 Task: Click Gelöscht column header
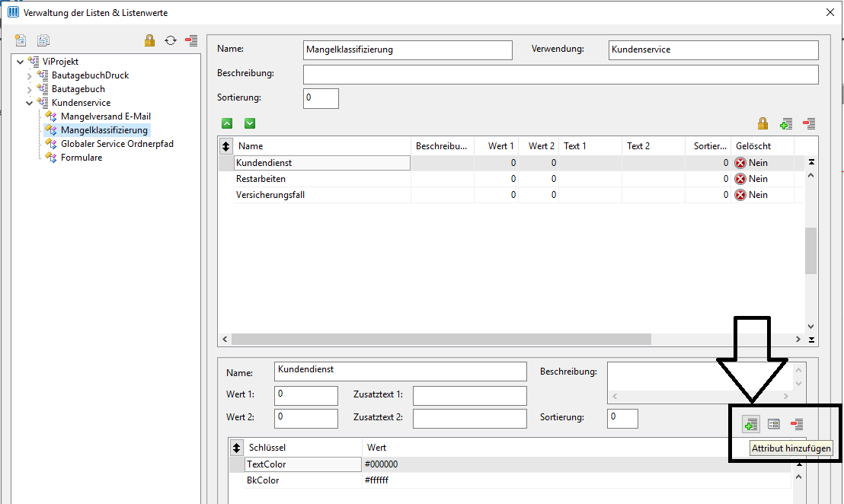click(x=762, y=145)
